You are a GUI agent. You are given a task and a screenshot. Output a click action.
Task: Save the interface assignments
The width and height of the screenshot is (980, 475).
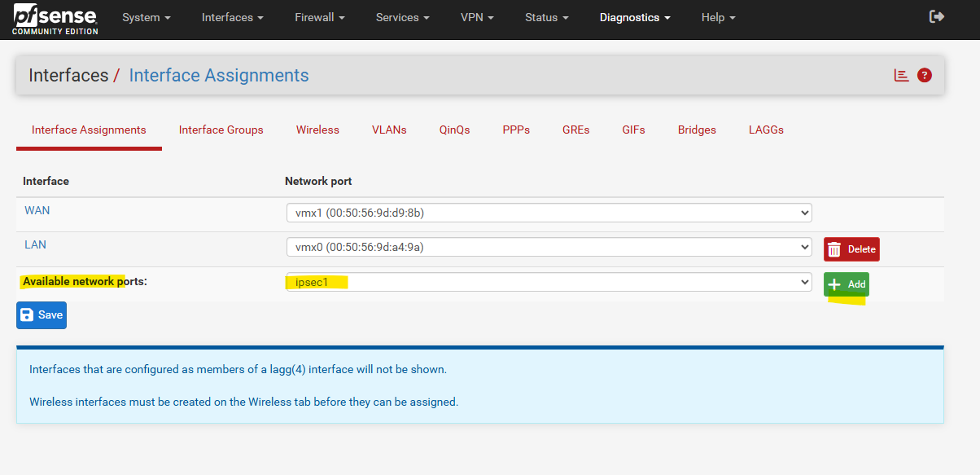click(42, 314)
